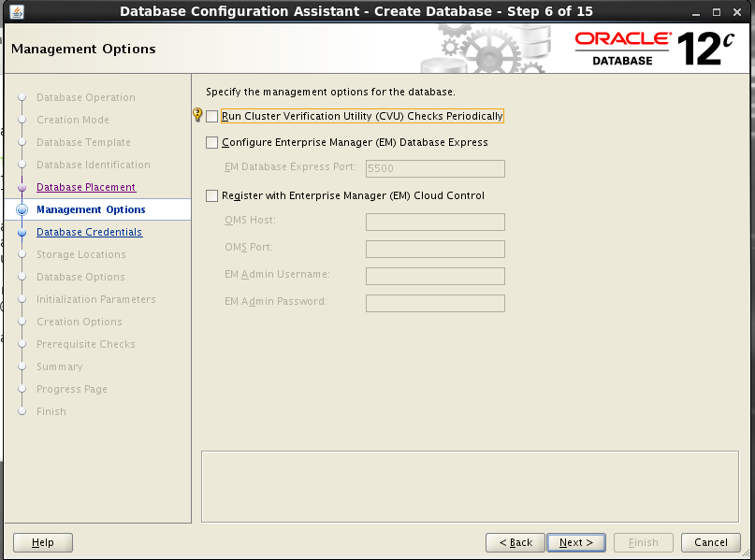Maximize the Database Configuration Assistant window
The height and width of the screenshot is (560, 755).
coord(717,12)
